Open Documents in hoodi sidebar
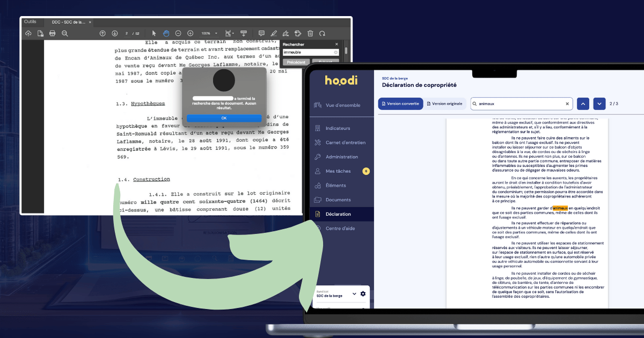Viewport: 644px width, 338px height. click(338, 200)
